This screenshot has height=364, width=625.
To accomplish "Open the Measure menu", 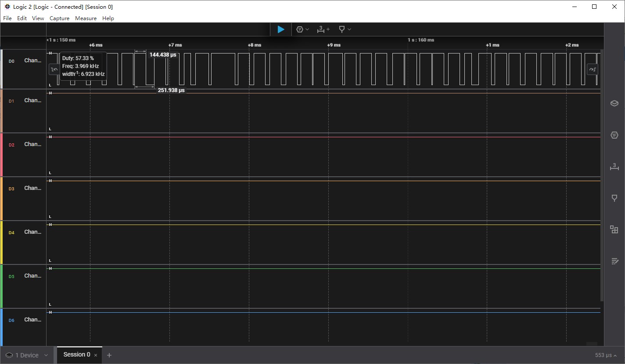I will (x=86, y=18).
